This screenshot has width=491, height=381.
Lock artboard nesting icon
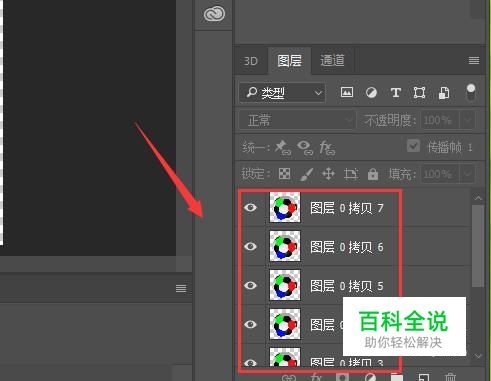tap(351, 174)
